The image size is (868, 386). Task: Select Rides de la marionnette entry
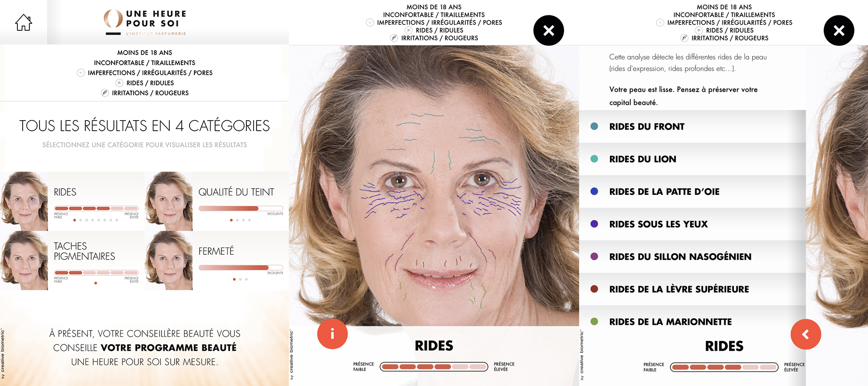(692, 321)
